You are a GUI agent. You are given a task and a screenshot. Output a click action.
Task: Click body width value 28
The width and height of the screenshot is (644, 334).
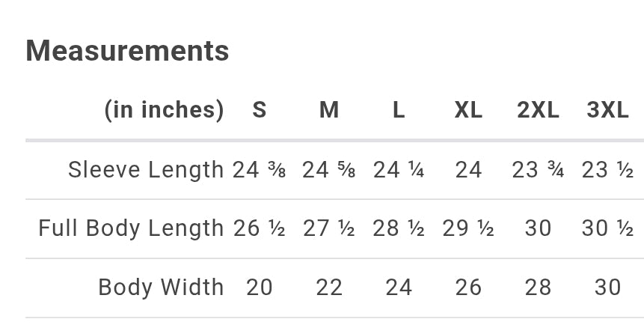[x=538, y=287]
